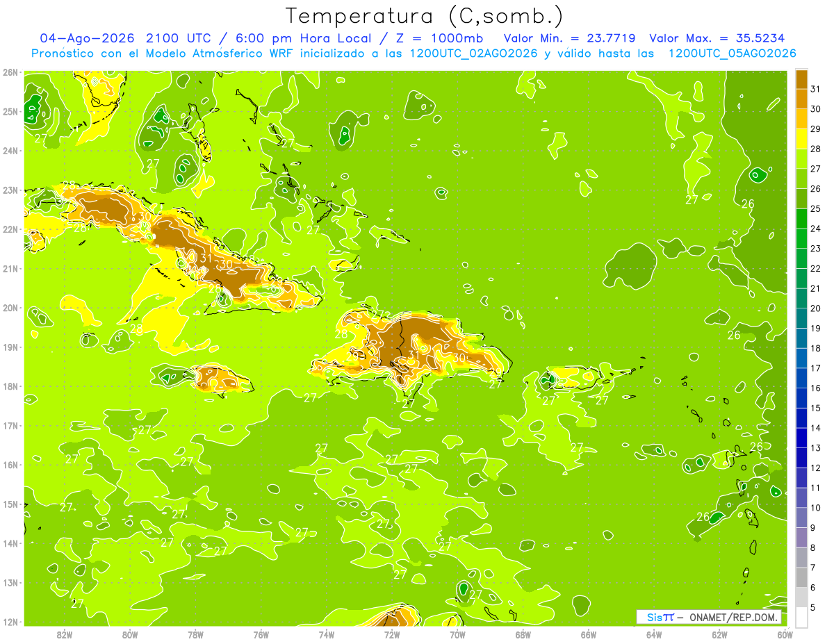Click the longitude label '70W'
The width and height of the screenshot is (834, 644).
pos(457,634)
